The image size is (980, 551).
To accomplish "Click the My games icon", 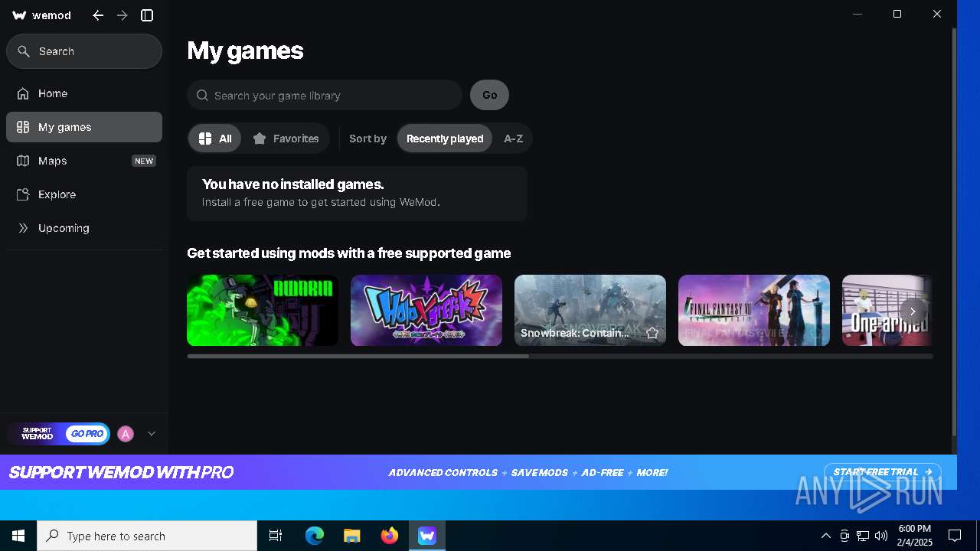I will (23, 127).
